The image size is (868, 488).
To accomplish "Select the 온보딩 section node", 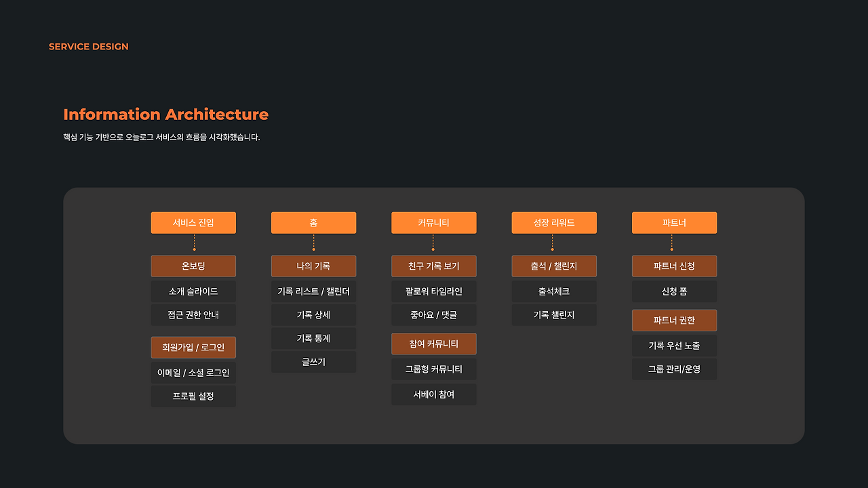I will pyautogui.click(x=193, y=266).
